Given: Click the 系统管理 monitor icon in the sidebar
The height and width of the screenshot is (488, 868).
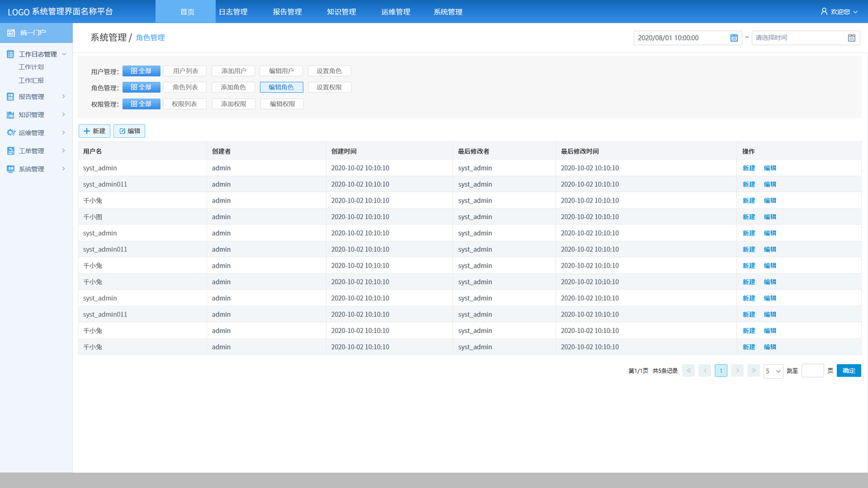Looking at the screenshot, I should pyautogui.click(x=11, y=169).
